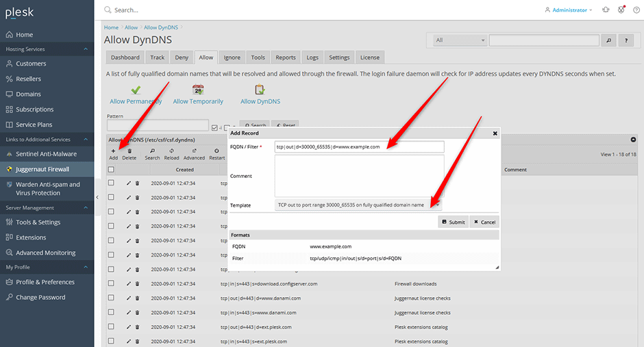Open Warden Anti-spam and Virus Protection
Image resolution: width=644 pixels, height=347 pixels.
point(47,189)
